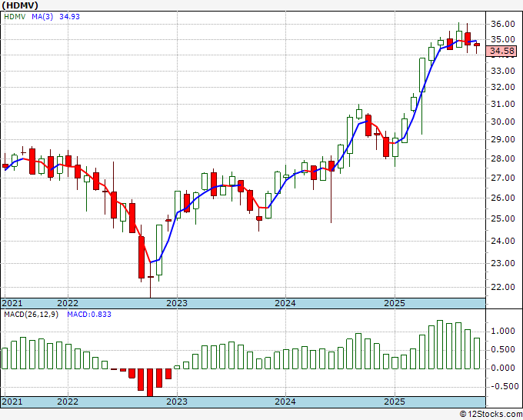The image size is (523, 420).
Task: Click 2023 on the MACD time axis
Action: 177,402
